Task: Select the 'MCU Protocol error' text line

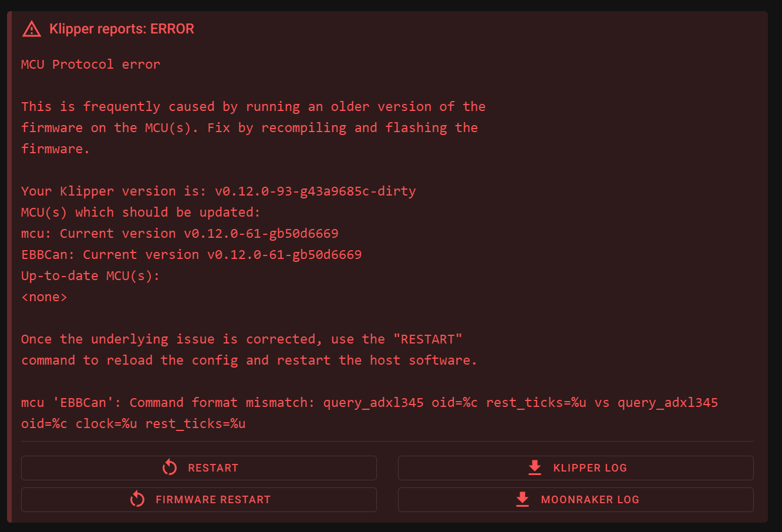Action: pyautogui.click(x=90, y=65)
